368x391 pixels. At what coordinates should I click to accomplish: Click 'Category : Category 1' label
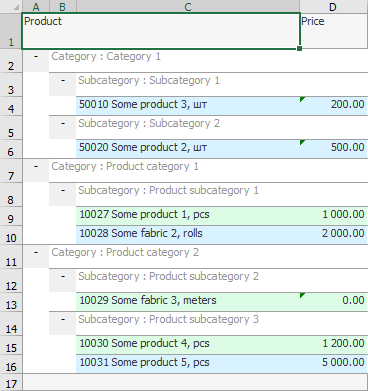click(x=106, y=56)
